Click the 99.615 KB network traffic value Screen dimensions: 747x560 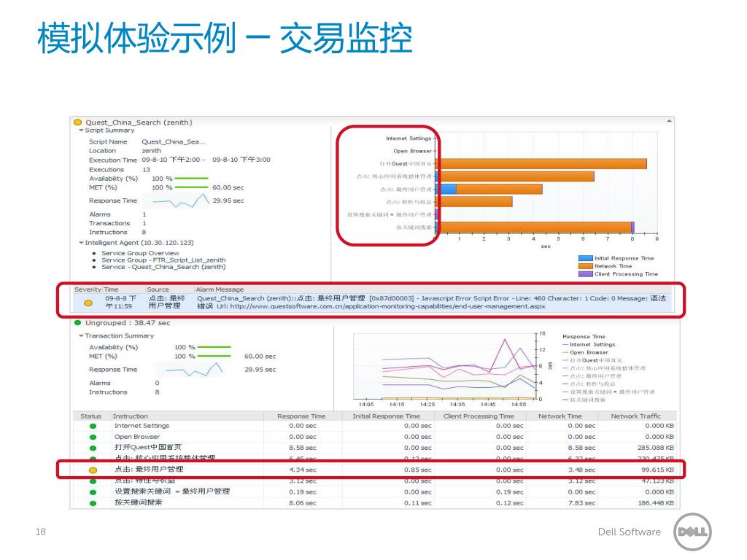(657, 470)
